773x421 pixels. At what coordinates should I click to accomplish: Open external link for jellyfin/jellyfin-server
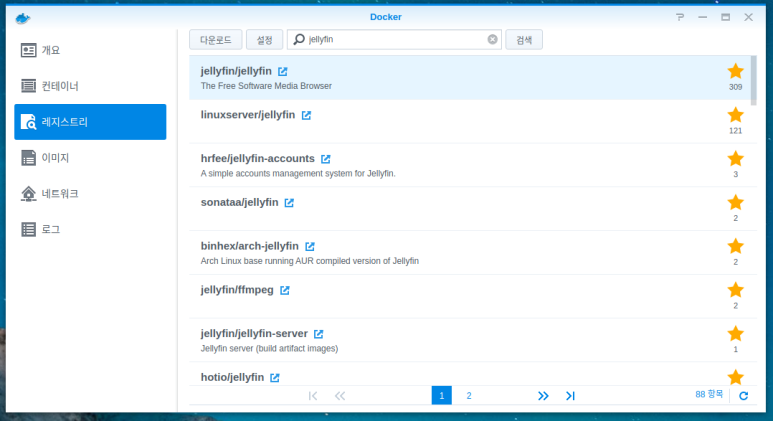pyautogui.click(x=318, y=334)
